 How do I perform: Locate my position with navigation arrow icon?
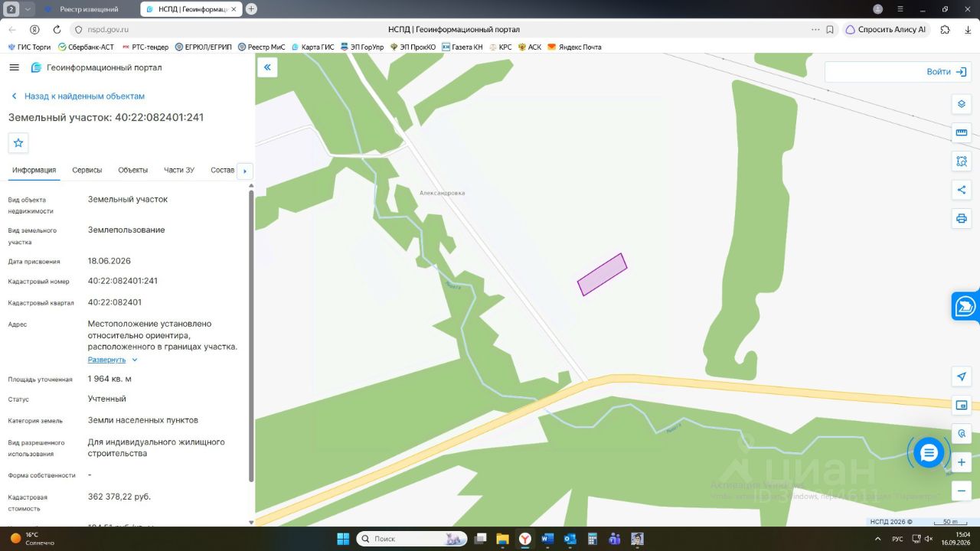(x=962, y=377)
